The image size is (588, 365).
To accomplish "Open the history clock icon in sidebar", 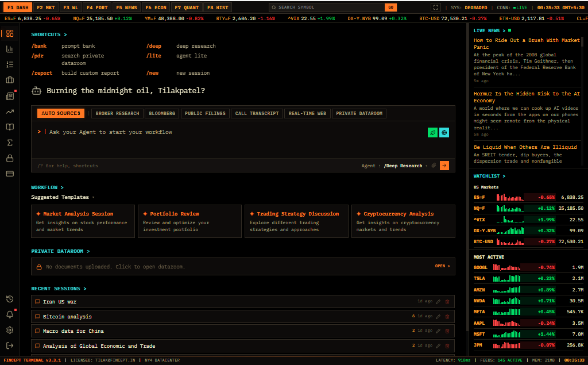I will coord(10,299).
